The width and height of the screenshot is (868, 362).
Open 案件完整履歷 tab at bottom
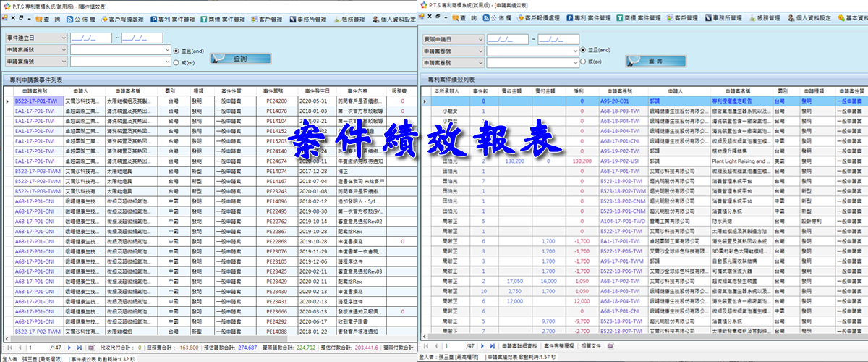[x=559, y=347]
